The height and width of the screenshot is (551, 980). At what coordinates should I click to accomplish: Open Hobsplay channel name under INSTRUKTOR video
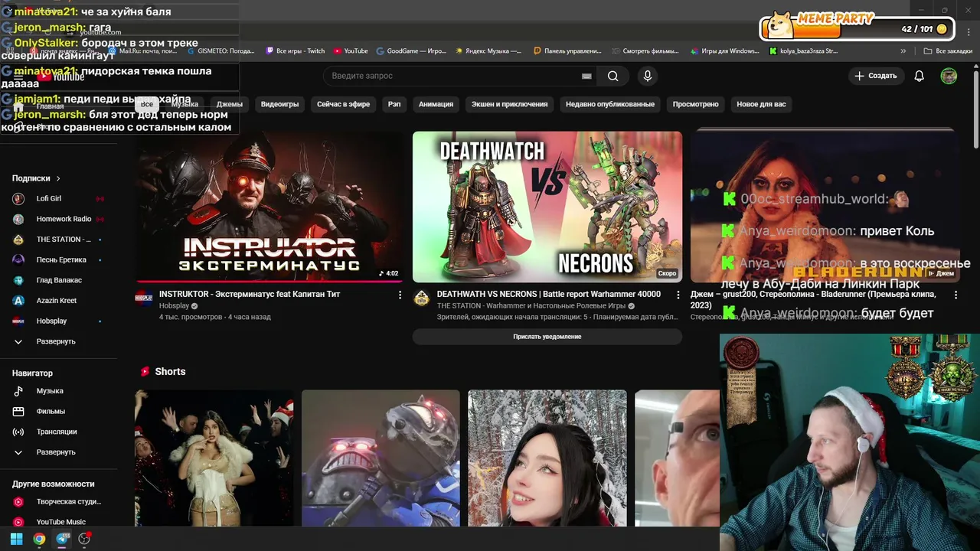click(174, 306)
